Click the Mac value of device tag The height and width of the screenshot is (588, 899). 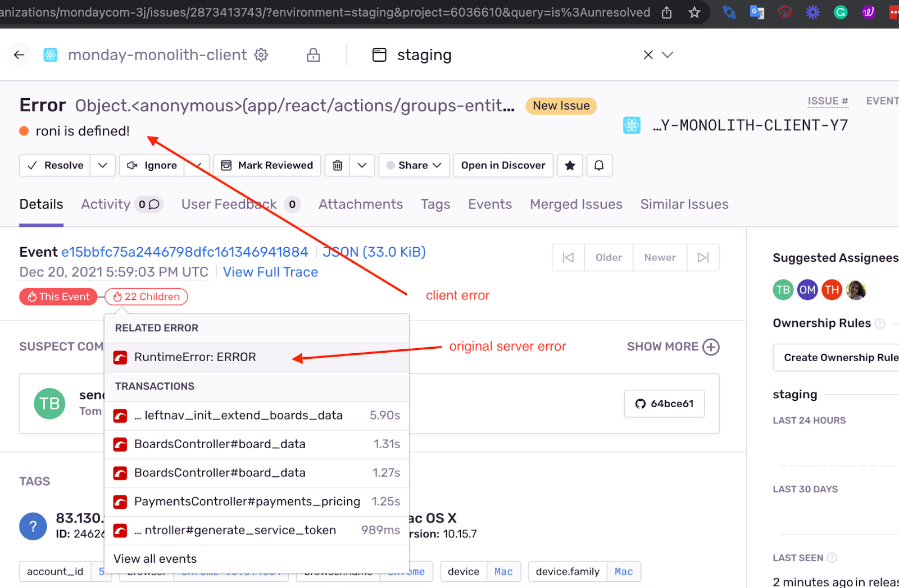pyautogui.click(x=503, y=572)
